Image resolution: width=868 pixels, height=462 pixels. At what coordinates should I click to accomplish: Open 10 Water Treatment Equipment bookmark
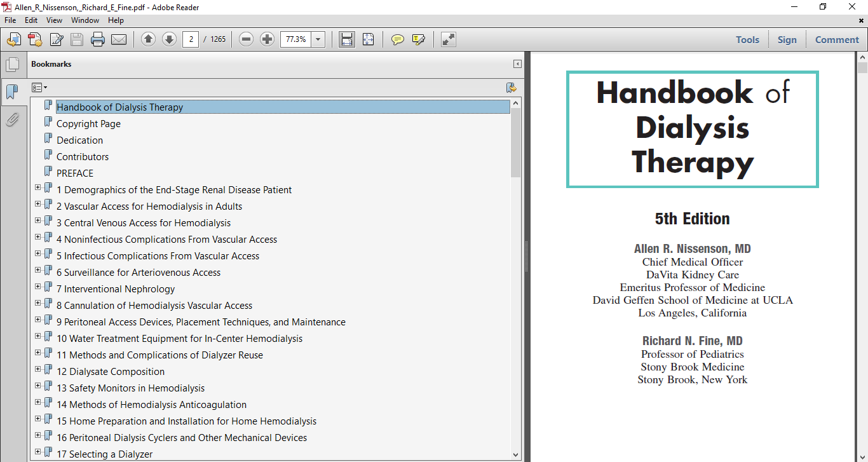point(179,339)
